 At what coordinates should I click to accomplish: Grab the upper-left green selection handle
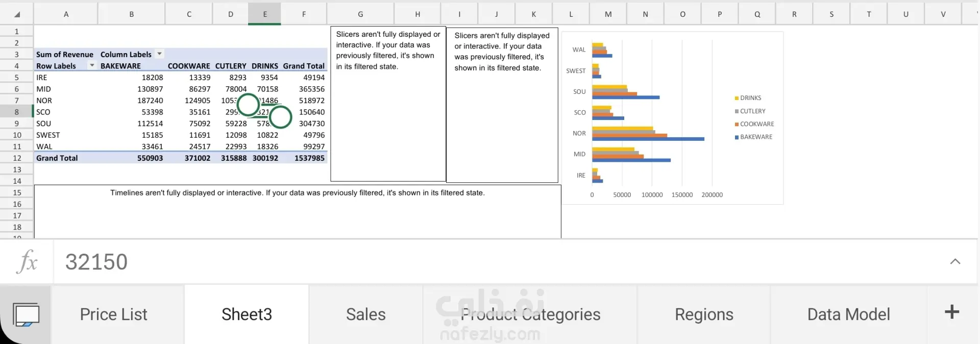249,105
